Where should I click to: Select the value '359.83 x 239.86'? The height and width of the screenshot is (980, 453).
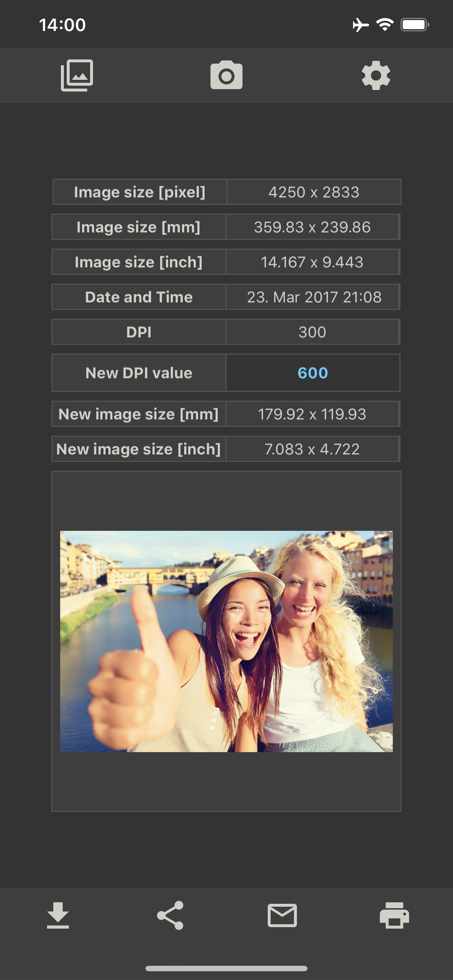[x=313, y=227]
